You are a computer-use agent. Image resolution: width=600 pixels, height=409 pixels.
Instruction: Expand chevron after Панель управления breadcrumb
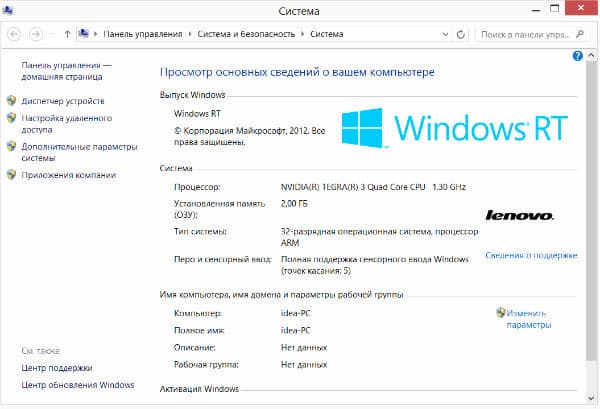coord(190,34)
